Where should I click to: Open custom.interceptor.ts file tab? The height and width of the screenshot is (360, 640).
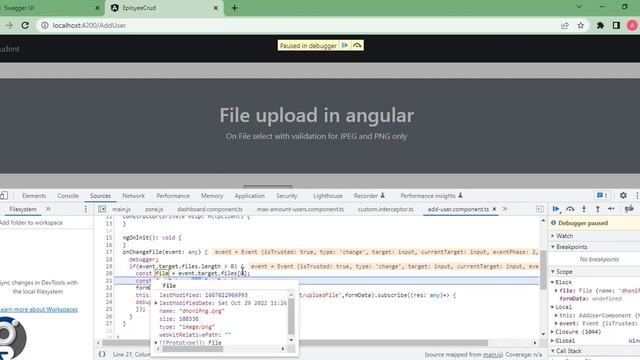[x=385, y=209]
